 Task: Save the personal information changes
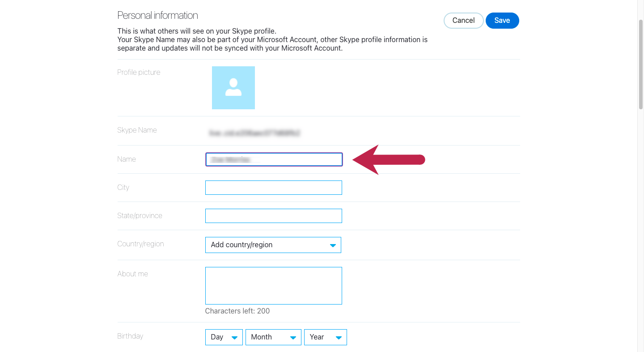[502, 20]
